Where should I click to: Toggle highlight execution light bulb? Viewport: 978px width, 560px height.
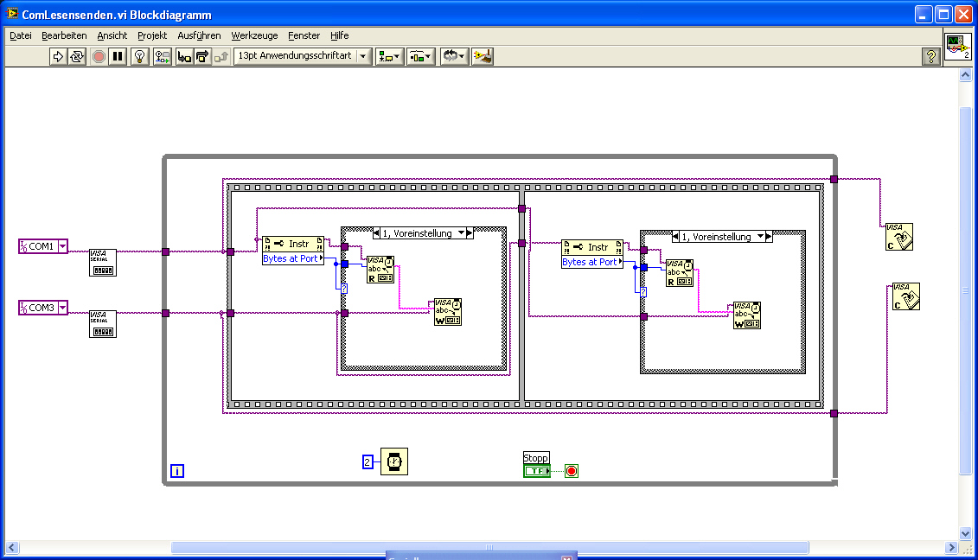[140, 57]
